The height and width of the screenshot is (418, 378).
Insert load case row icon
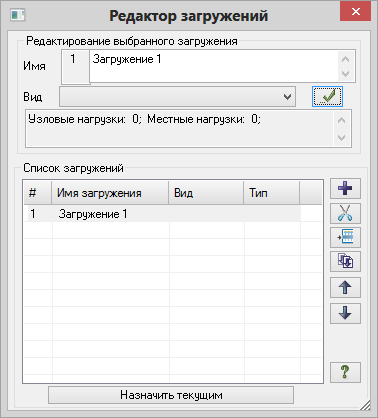coord(345,237)
